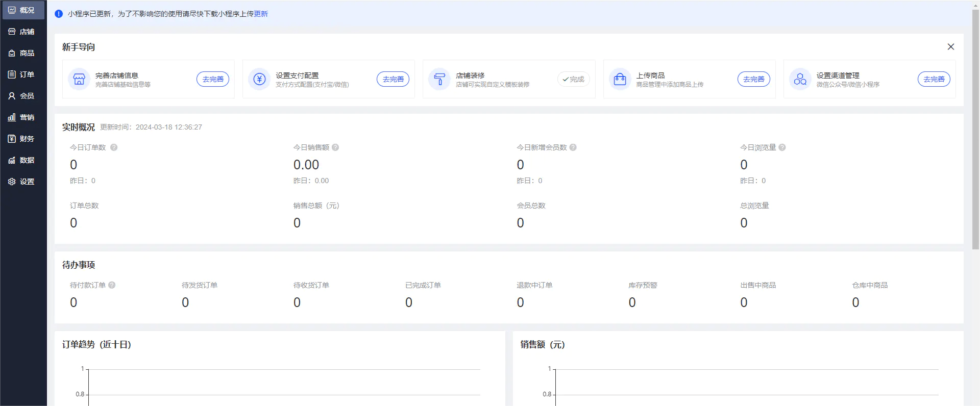Click the store icon of 完善店铺信息
The height and width of the screenshot is (406, 980).
tap(79, 79)
